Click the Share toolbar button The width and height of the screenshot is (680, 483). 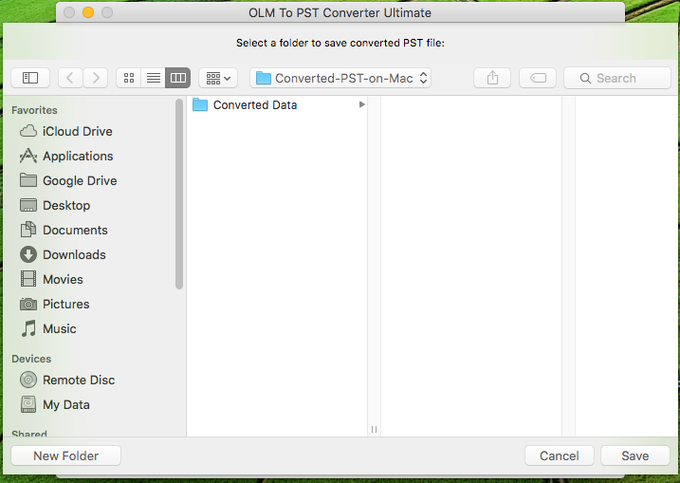pos(492,78)
